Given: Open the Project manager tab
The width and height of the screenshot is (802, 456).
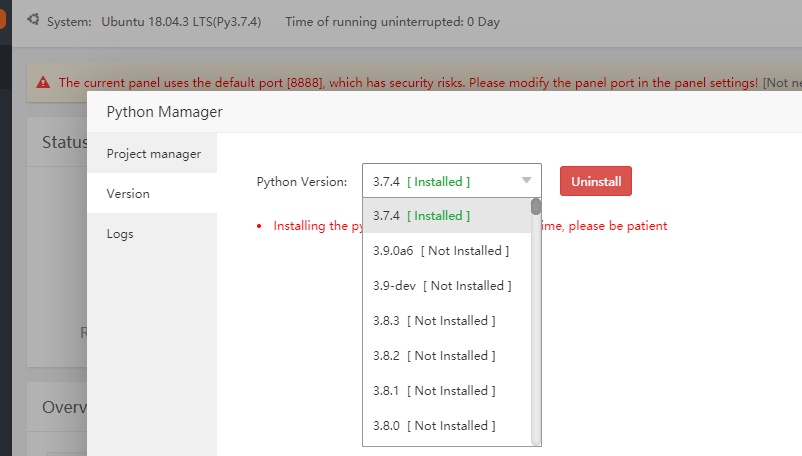Looking at the screenshot, I should click(154, 154).
